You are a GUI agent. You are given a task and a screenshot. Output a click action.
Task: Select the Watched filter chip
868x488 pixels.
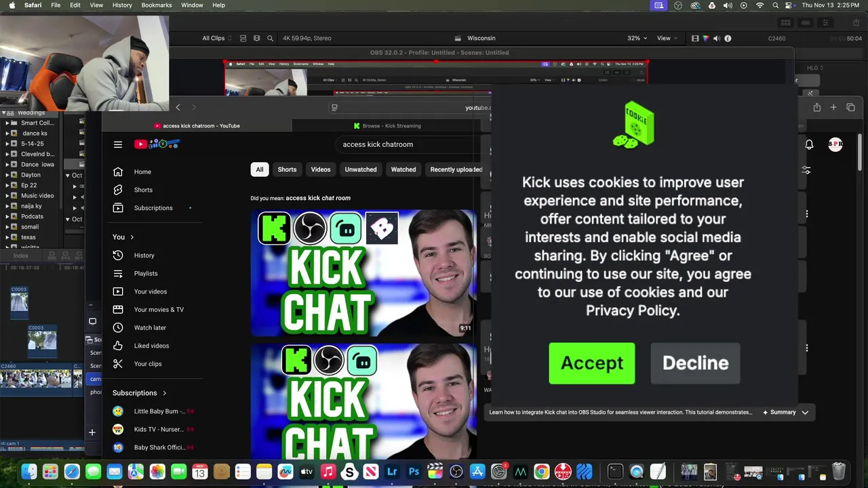click(403, 169)
